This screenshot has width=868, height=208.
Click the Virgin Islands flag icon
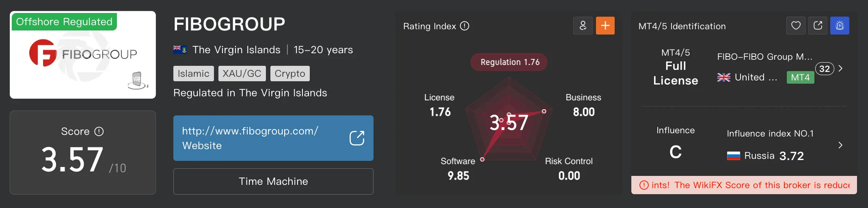coord(180,50)
